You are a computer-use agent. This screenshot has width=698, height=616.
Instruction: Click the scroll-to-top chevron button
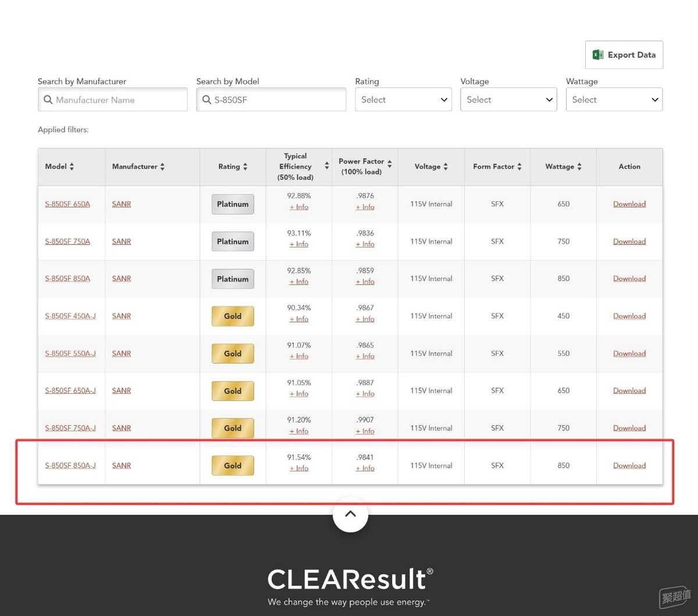pyautogui.click(x=350, y=514)
